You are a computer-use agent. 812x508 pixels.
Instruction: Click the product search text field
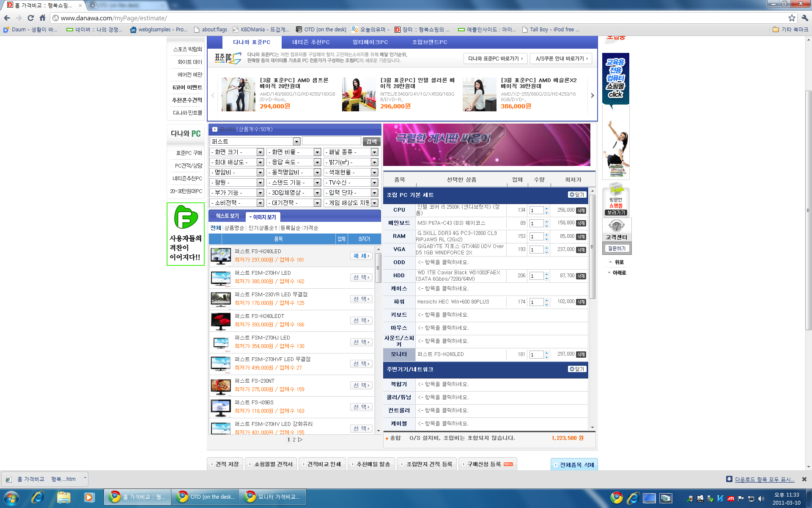point(332,141)
